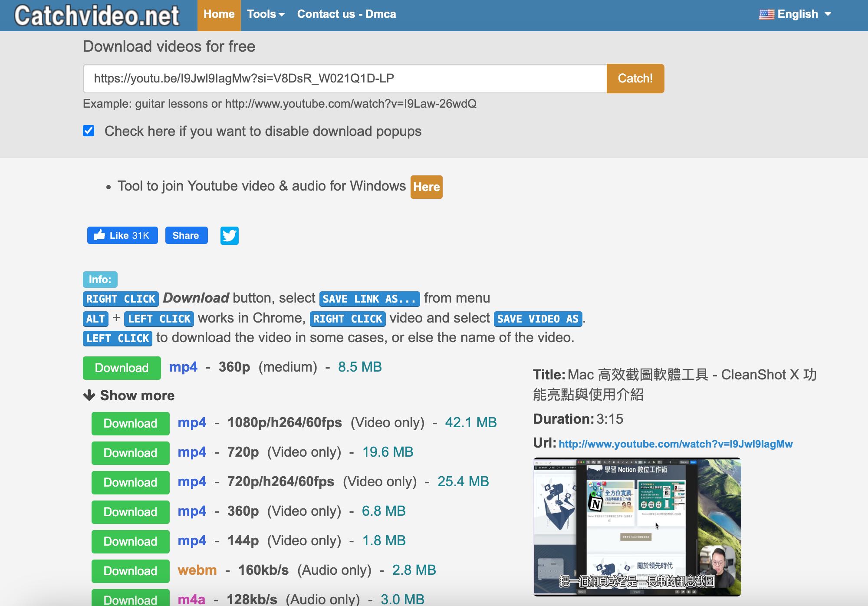868x606 pixels.
Task: Uncheck the disable download popups checkbox
Action: tap(89, 131)
